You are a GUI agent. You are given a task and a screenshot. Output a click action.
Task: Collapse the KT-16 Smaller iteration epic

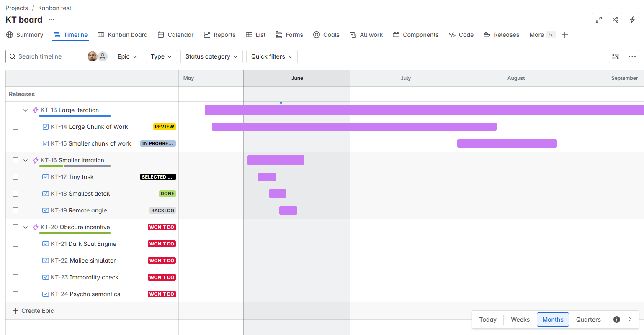[25, 160]
